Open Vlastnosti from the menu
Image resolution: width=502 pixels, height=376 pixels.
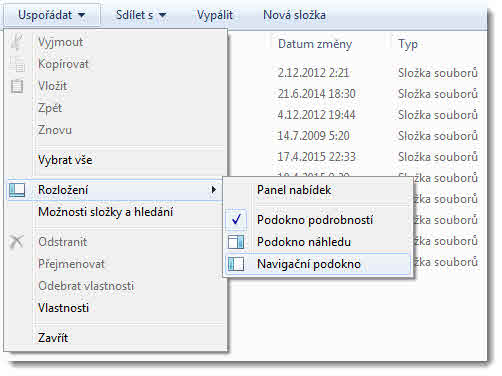[x=63, y=308]
